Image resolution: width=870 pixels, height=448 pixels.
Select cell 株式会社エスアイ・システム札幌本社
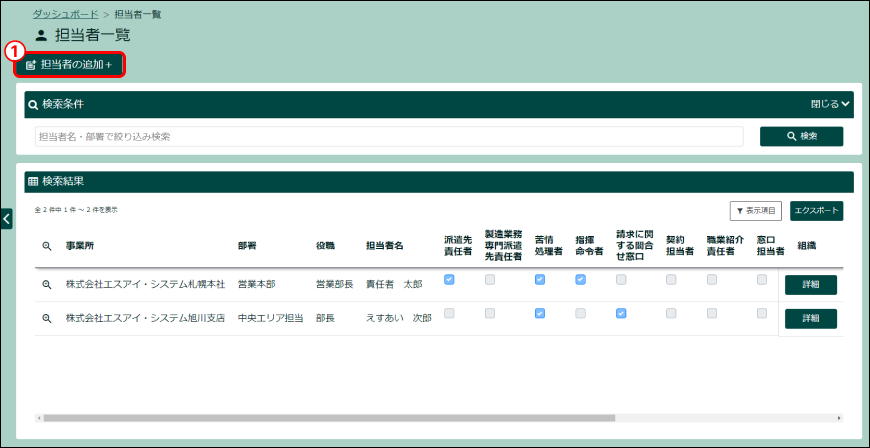145,285
